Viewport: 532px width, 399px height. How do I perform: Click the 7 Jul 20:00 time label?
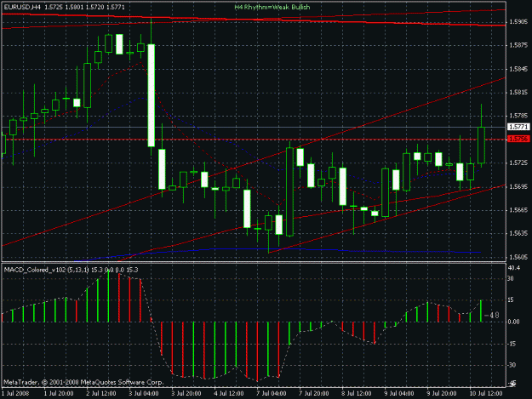pos(314,394)
